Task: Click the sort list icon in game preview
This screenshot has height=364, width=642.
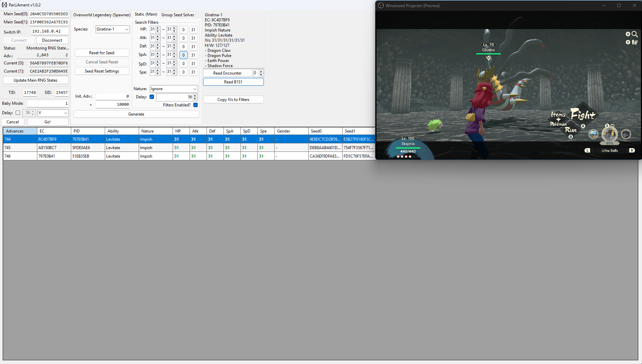Action: coord(635,42)
